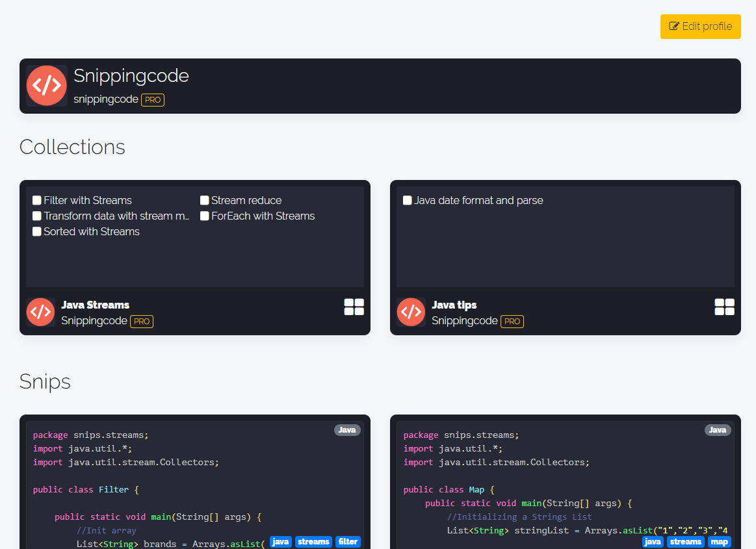Click the Java badge on the Map snippet
Screen dimensions: 756x549
coord(717,429)
